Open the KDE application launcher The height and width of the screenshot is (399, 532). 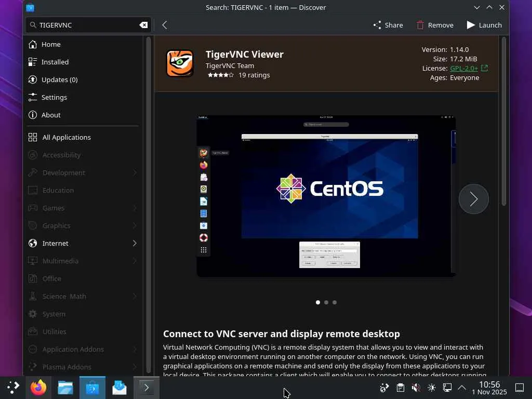[13, 388]
